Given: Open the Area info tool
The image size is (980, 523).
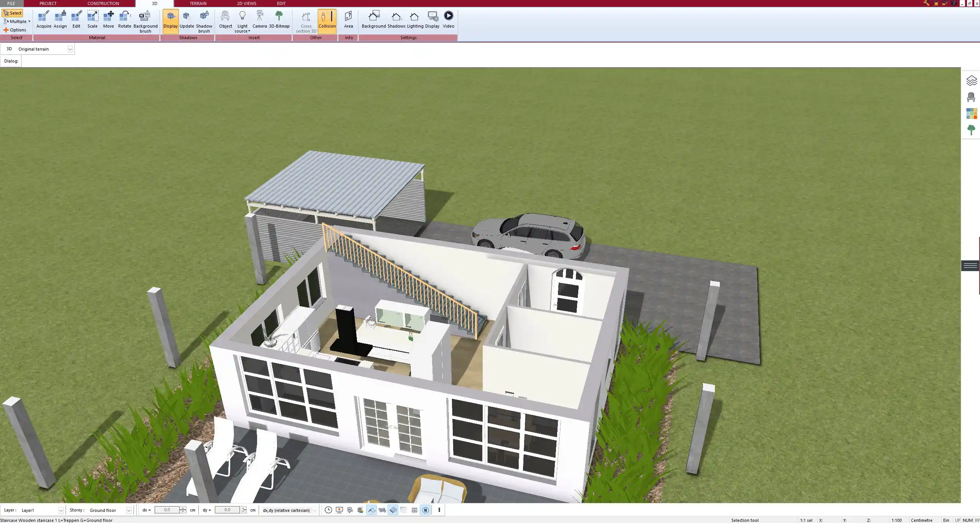Looking at the screenshot, I should pos(348,19).
